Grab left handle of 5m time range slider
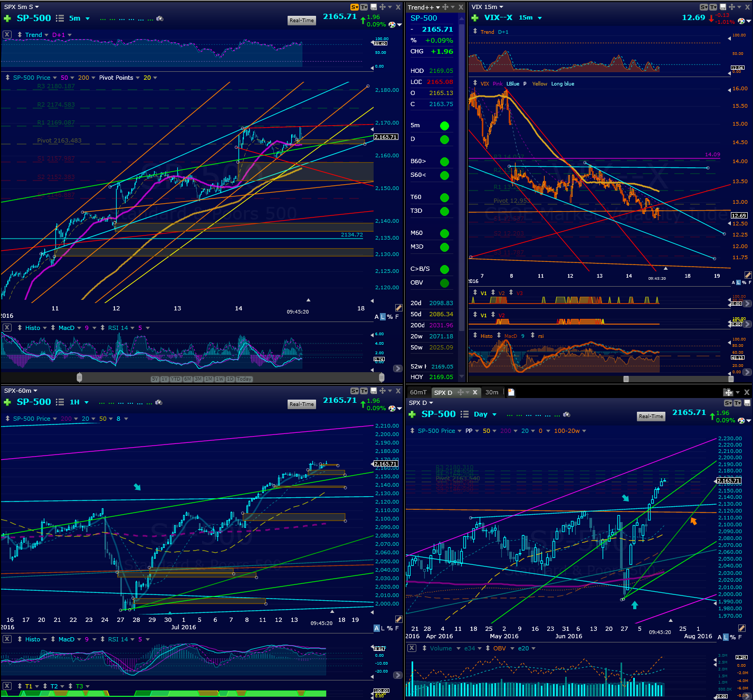This screenshot has width=753, height=700. pos(79,377)
